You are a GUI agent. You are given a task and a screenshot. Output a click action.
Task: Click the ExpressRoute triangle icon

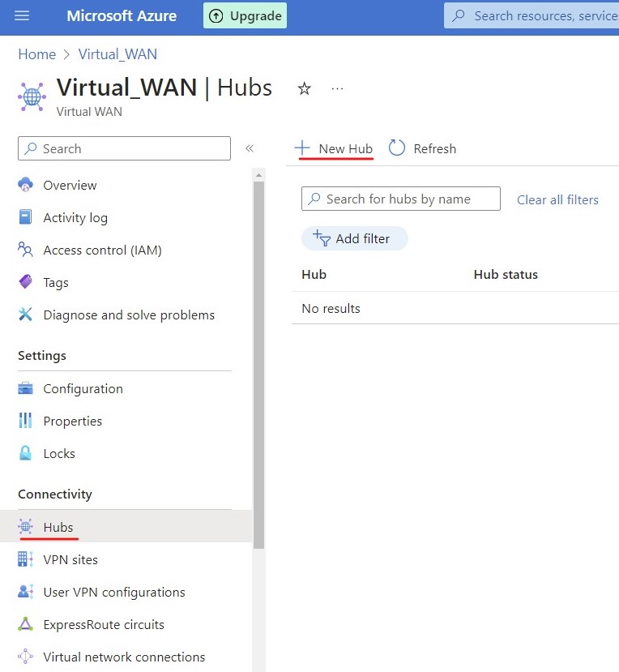click(x=25, y=624)
